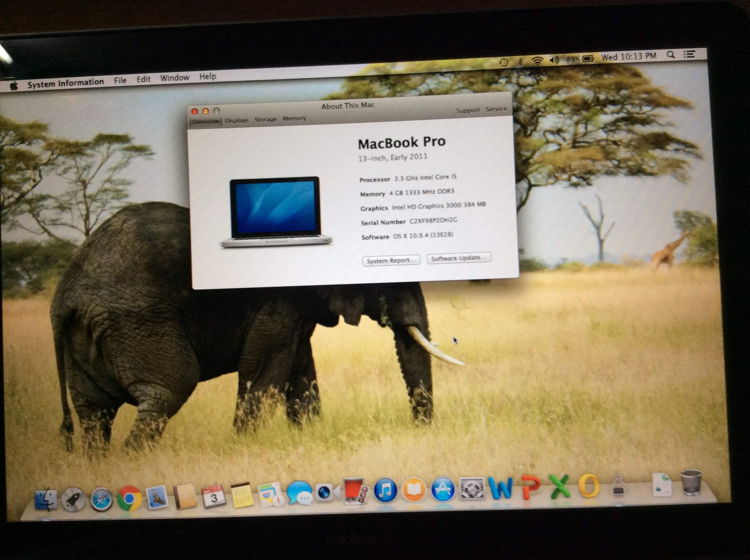This screenshot has width=750, height=560.
Task: Click the Software Update button
Action: [459, 258]
